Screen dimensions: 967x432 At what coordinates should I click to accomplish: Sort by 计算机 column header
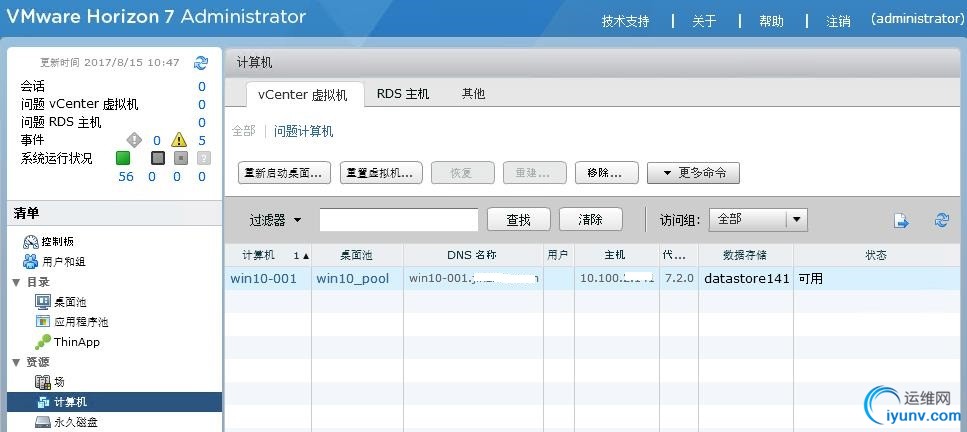[268, 255]
